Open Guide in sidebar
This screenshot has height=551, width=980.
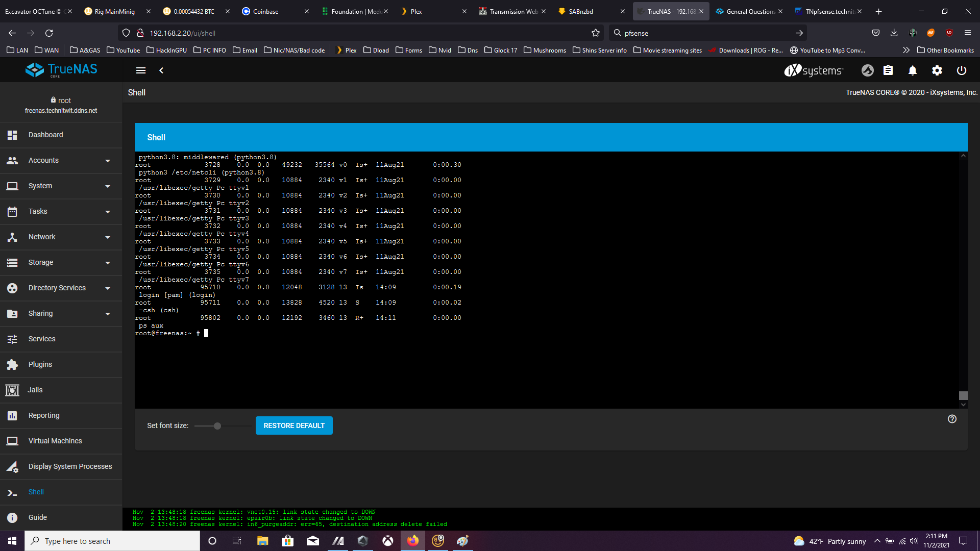(61, 517)
